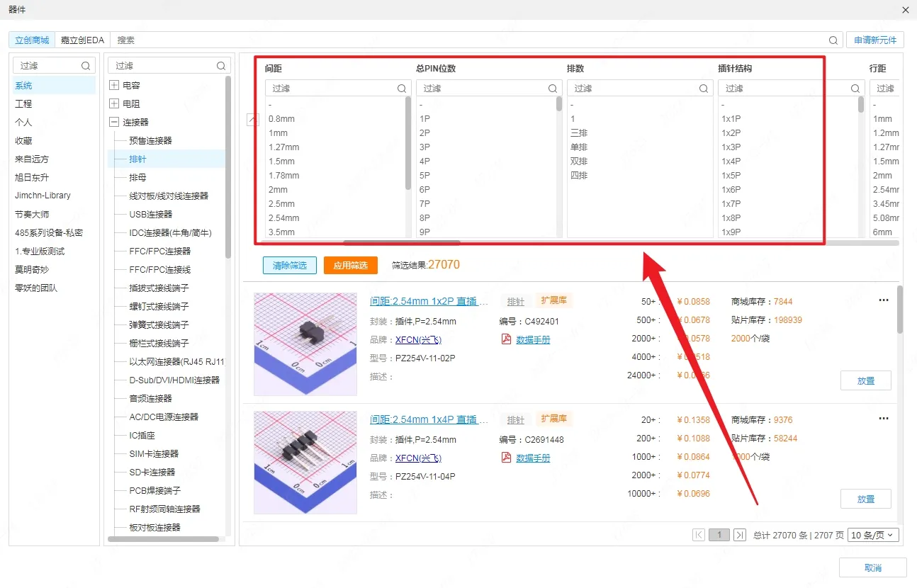Click page number 1 in the pagination
Viewport: 917px width, 588px height.
coord(719,535)
